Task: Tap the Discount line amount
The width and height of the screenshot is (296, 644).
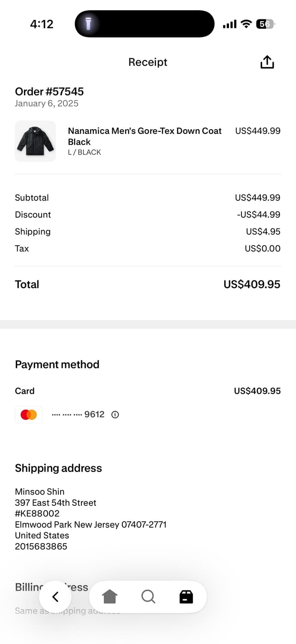Action: coord(258,215)
